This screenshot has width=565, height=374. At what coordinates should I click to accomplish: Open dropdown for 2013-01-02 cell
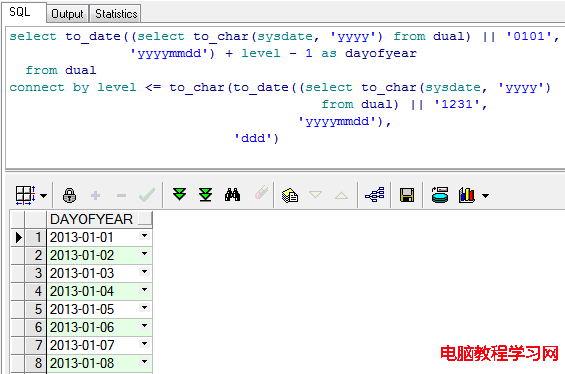click(144, 254)
